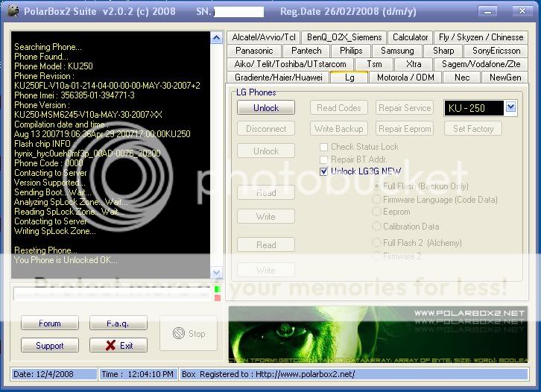This screenshot has width=541, height=392.
Task: Open Fly / Skyzen / Chinesse tab
Action: pyautogui.click(x=481, y=37)
